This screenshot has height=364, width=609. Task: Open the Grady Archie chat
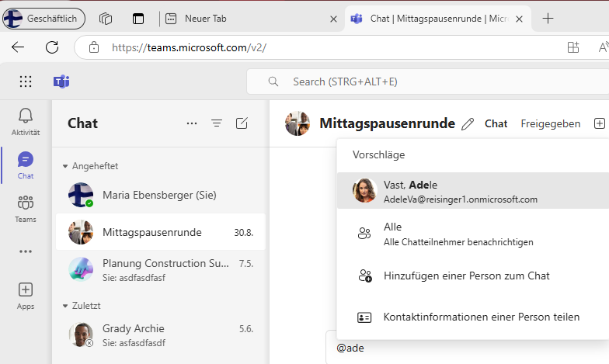coord(161,335)
